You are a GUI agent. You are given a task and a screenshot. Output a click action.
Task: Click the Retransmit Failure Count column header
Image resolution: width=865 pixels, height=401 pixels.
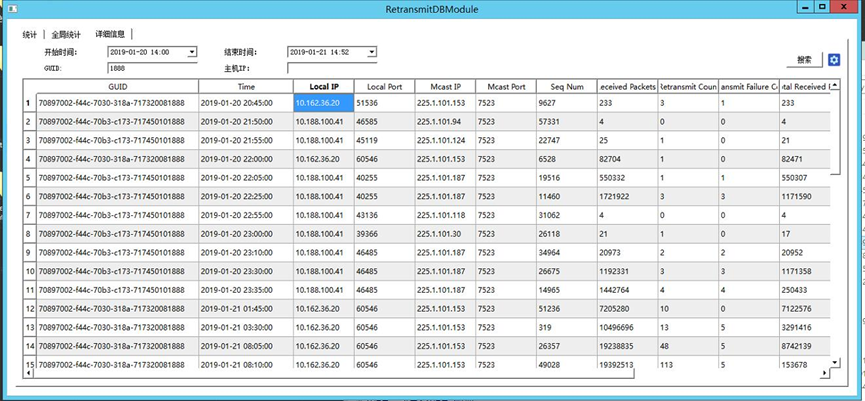point(749,87)
